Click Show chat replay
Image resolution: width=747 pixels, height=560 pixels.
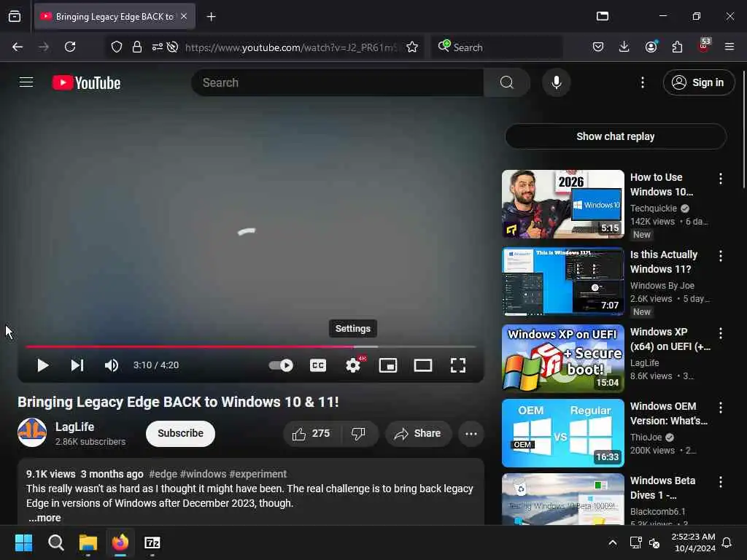pyautogui.click(x=616, y=136)
